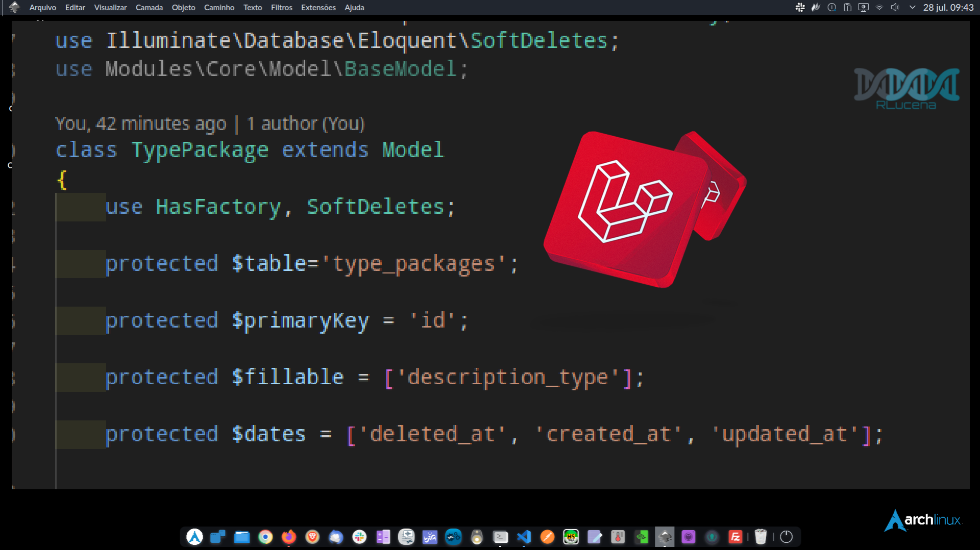Viewport: 980px width, 550px height.
Task: Click the flame tray icon
Action: (x=816, y=7)
